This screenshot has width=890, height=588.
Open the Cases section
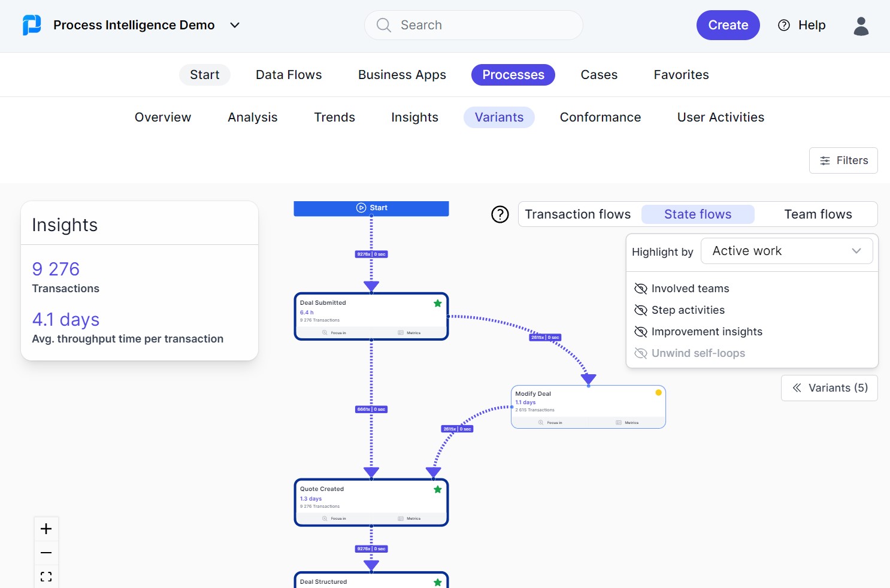(x=598, y=74)
